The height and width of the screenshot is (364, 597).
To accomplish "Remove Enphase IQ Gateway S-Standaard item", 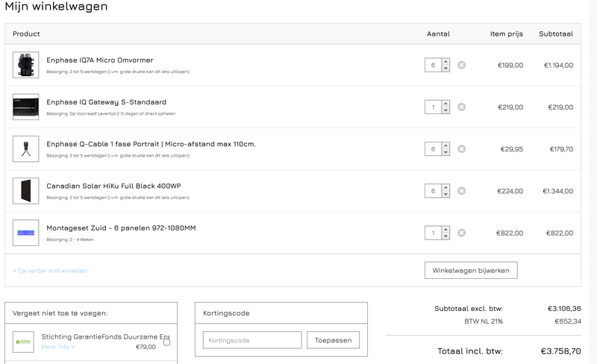I will pyautogui.click(x=461, y=107).
